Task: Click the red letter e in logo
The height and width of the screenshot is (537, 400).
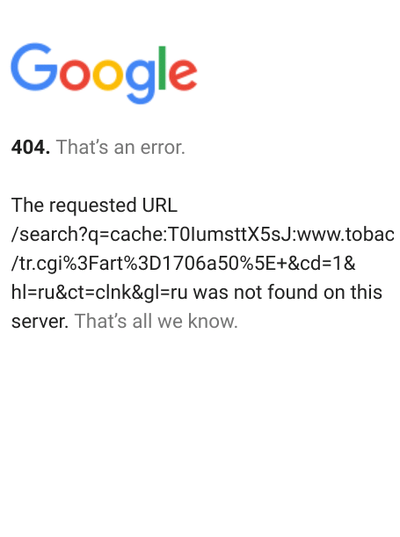Action: 183,75
